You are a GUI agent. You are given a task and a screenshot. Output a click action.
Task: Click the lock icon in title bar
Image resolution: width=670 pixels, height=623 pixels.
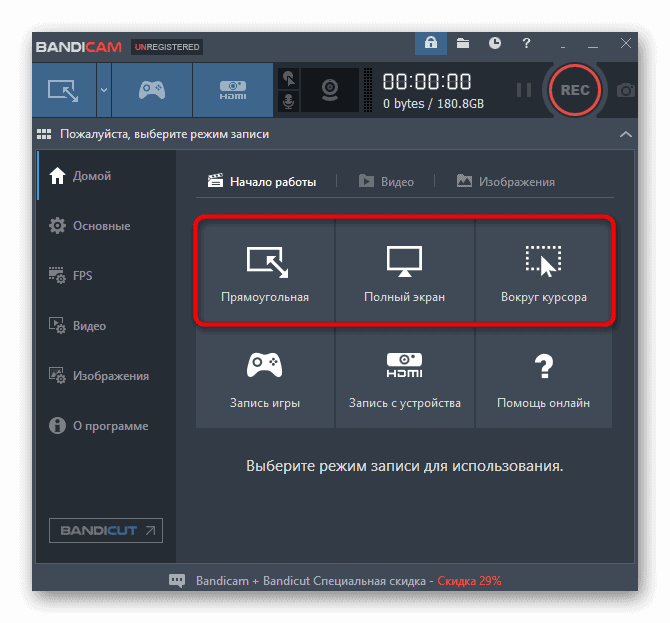431,43
